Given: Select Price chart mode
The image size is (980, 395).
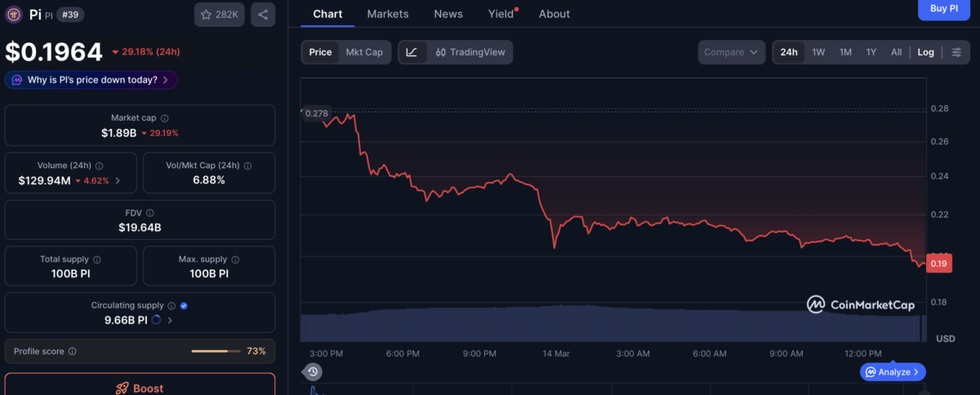Looking at the screenshot, I should click(x=320, y=52).
